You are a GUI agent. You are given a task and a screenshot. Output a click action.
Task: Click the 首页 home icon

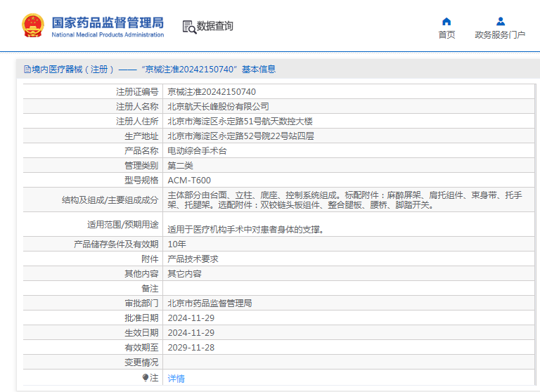[x=446, y=22]
